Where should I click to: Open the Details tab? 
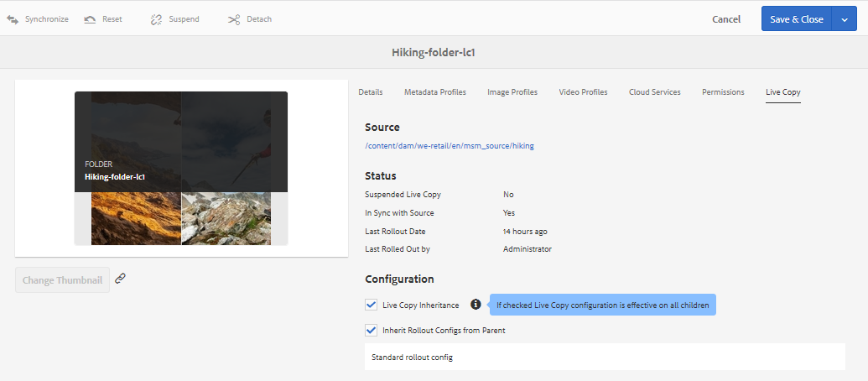tap(371, 92)
